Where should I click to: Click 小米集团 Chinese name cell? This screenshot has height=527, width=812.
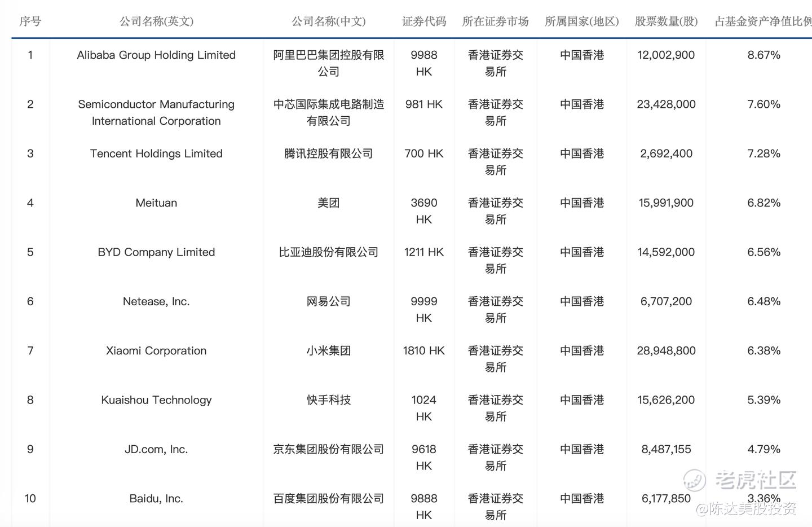[329, 350]
